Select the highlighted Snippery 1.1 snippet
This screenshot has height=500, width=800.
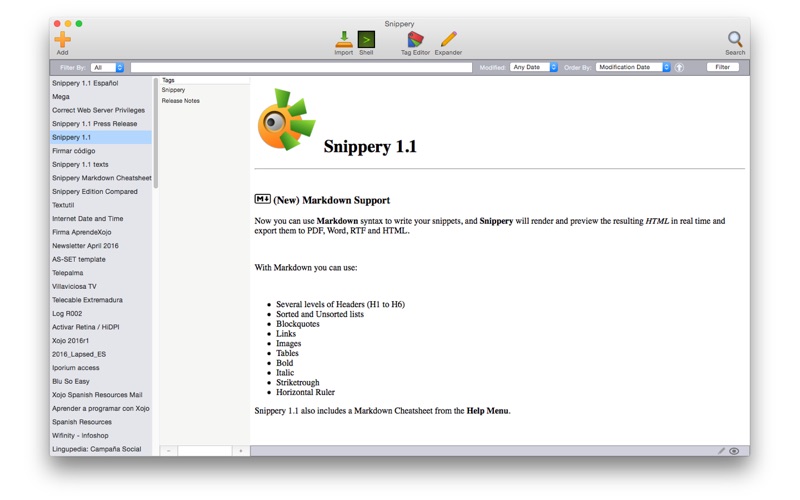click(101, 137)
